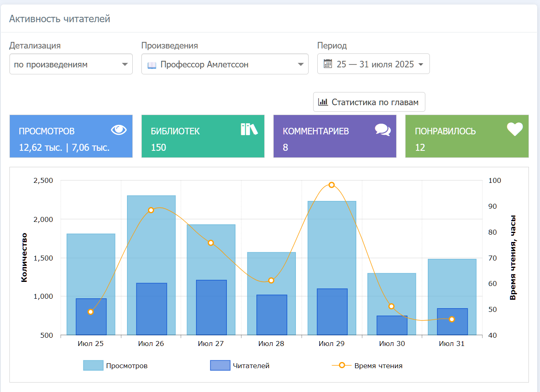Image resolution: width=540 pixels, height=392 pixels.
Task: Click the book icon beside Профессор Амлетссон
Action: click(x=152, y=65)
